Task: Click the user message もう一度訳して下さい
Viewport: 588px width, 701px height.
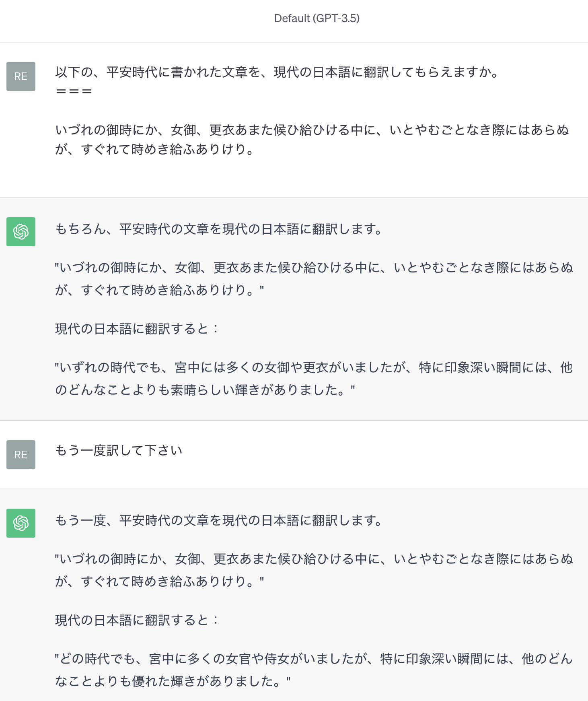Action: click(x=119, y=450)
